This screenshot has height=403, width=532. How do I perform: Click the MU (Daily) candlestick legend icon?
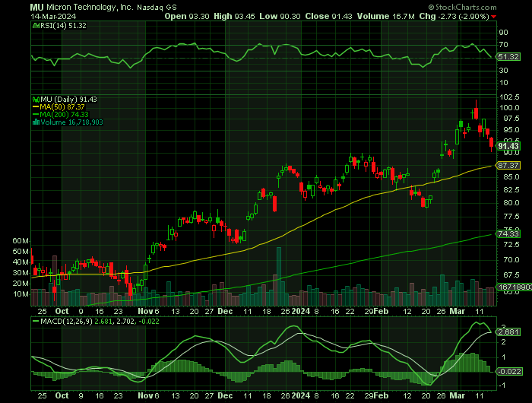click(x=33, y=100)
